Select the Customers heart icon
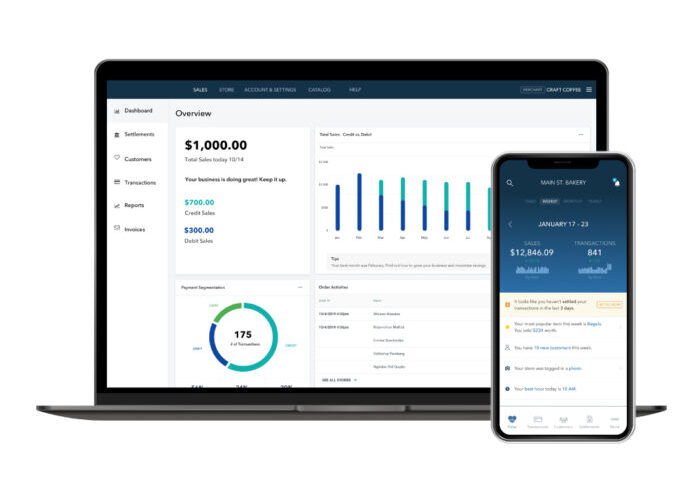Screen dimensions: 700x500 pyautogui.click(x=117, y=158)
